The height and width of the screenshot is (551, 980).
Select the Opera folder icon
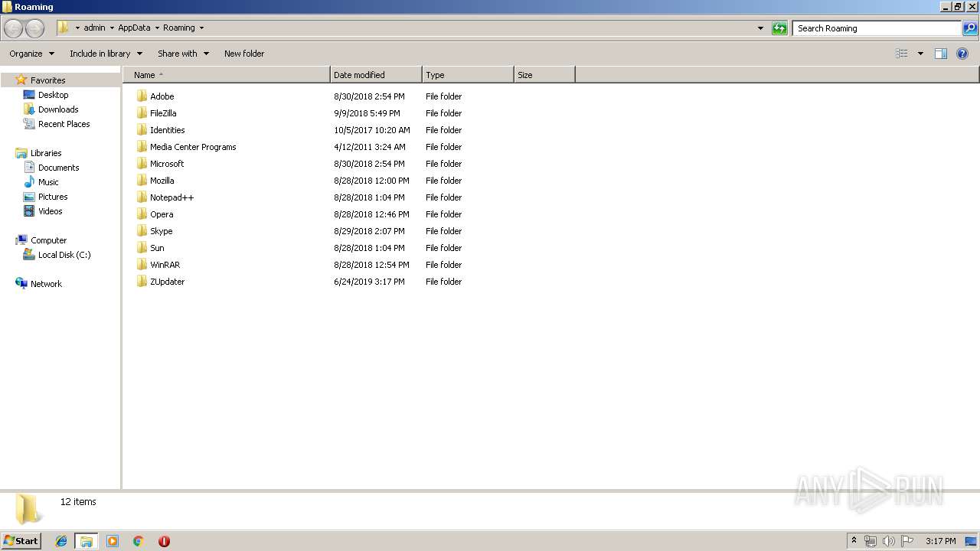(142, 214)
